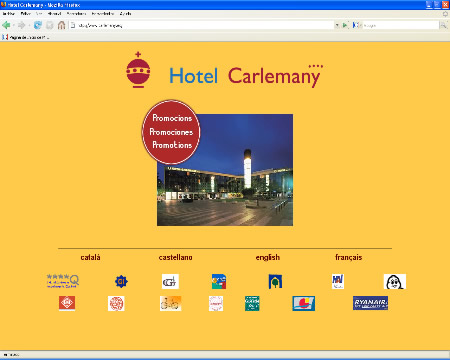The width and height of the screenshot is (450, 360).
Task: Click the four-star Q quality logo
Action: click(63, 281)
